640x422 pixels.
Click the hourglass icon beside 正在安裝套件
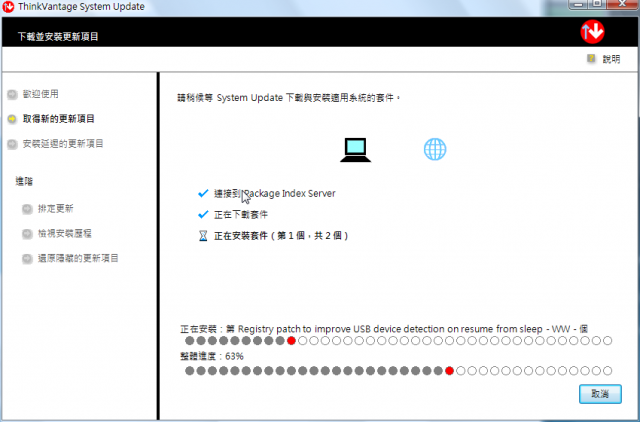coord(203,235)
